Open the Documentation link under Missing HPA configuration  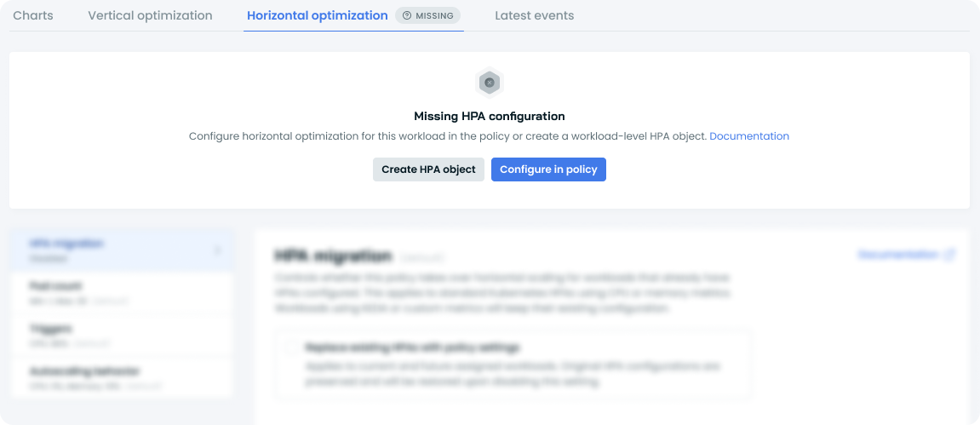tap(749, 135)
